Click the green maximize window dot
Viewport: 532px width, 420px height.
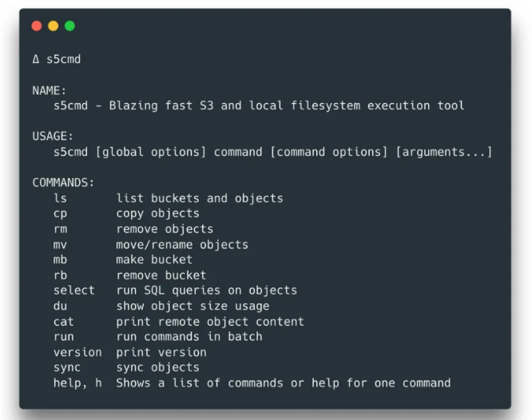coord(69,26)
